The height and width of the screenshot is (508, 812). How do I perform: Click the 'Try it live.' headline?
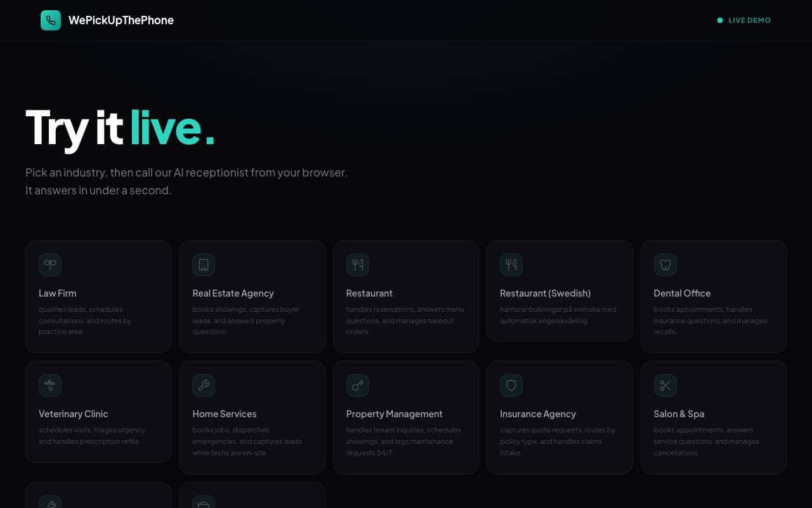tap(121, 128)
